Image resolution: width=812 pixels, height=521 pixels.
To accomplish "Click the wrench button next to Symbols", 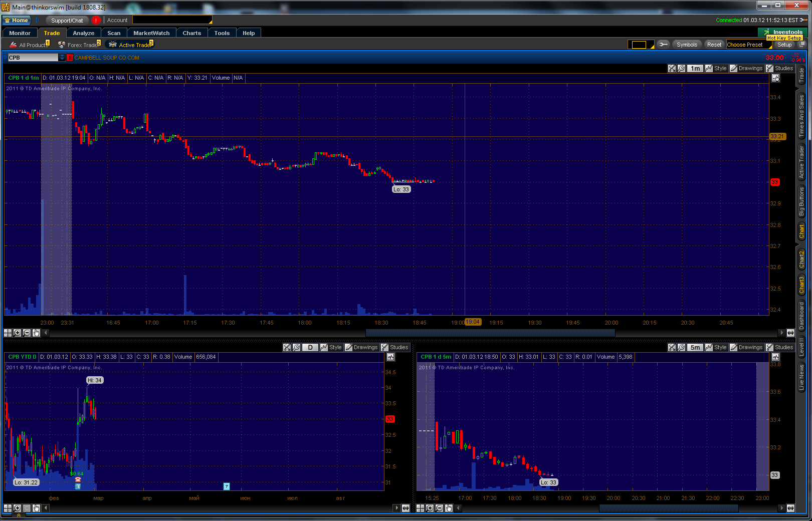I will [x=663, y=45].
